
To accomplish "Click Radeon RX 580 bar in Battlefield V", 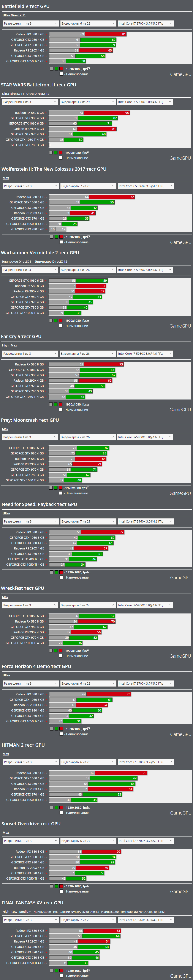I will point(88,34).
